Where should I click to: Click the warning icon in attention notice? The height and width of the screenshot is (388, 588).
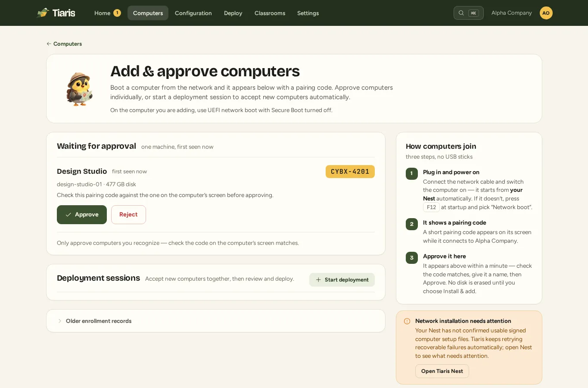coord(407,321)
